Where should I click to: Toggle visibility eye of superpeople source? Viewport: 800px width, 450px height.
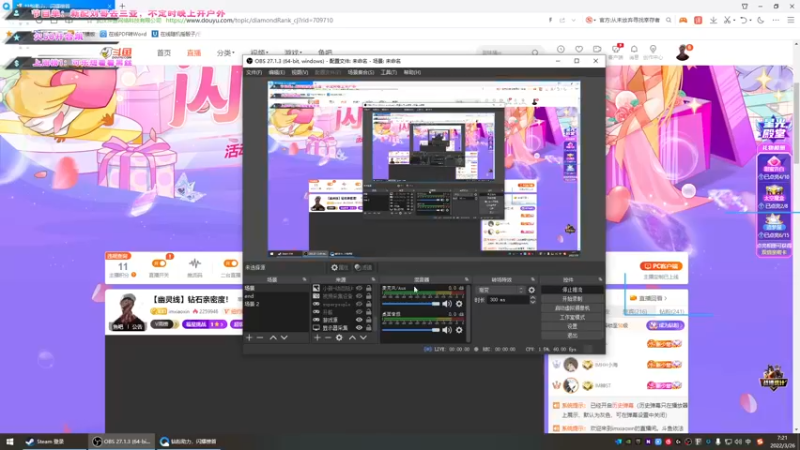[359, 304]
